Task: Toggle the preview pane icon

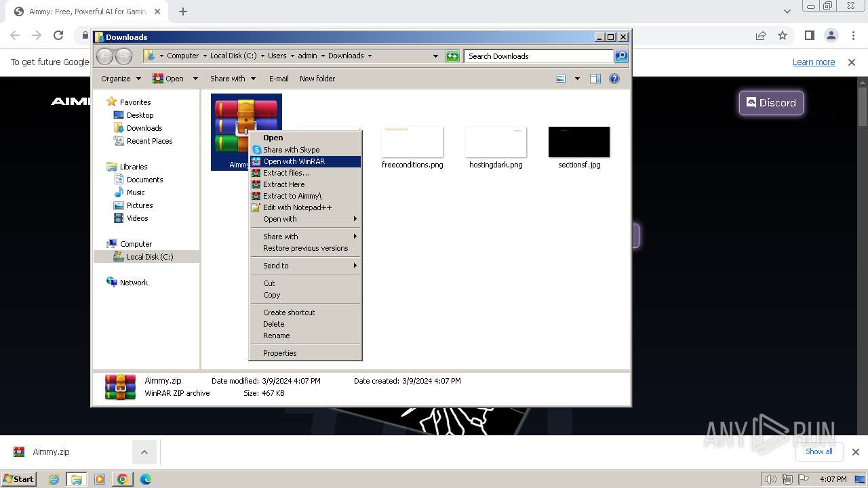Action: (595, 79)
